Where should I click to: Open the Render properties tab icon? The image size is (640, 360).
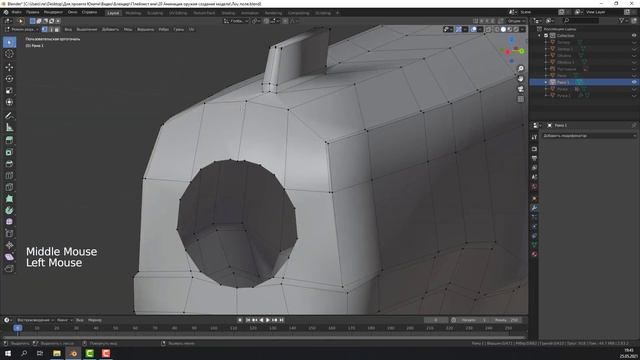tap(534, 149)
